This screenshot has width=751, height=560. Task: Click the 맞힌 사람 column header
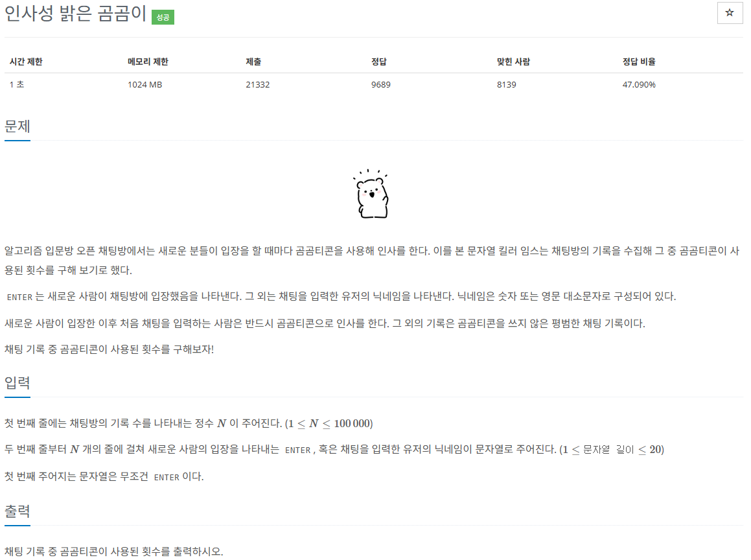click(513, 62)
